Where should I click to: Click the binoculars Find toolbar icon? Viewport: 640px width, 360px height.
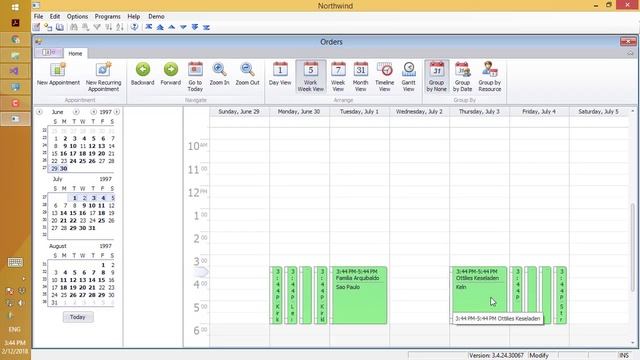point(74,27)
